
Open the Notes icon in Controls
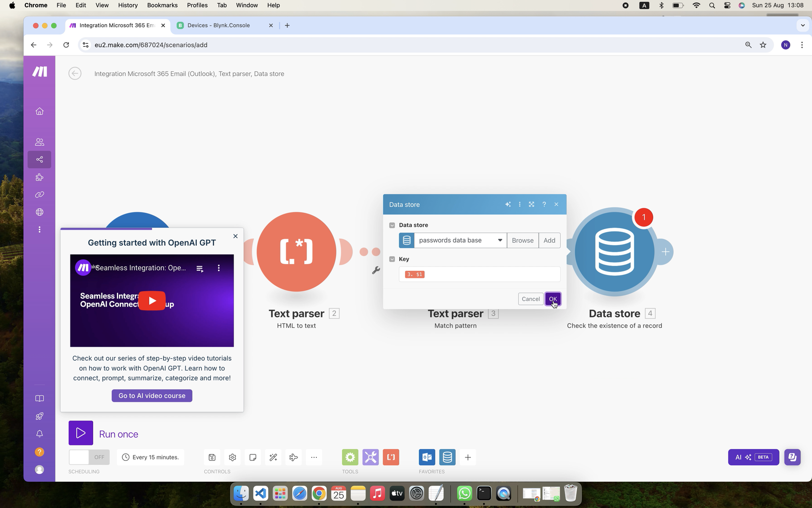tap(253, 457)
